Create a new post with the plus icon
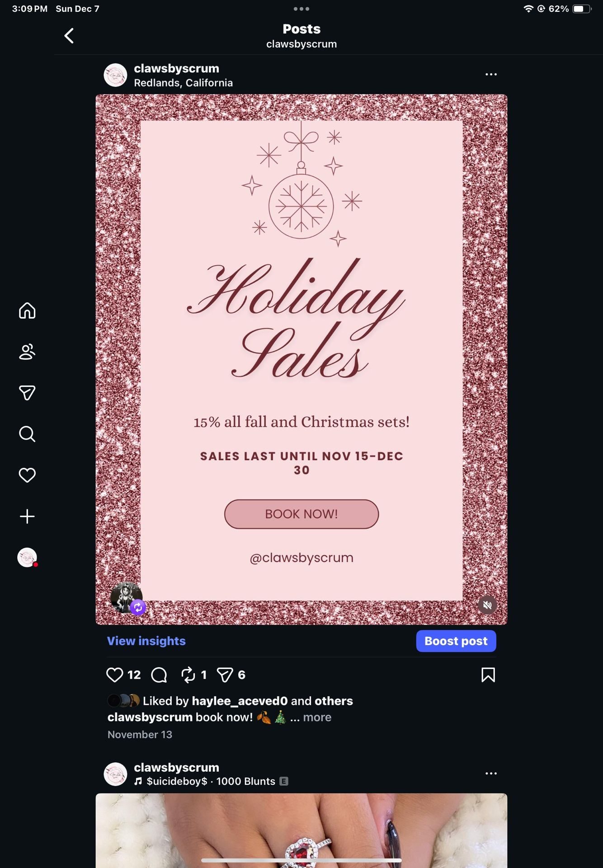The height and width of the screenshot is (868, 603). click(x=27, y=516)
